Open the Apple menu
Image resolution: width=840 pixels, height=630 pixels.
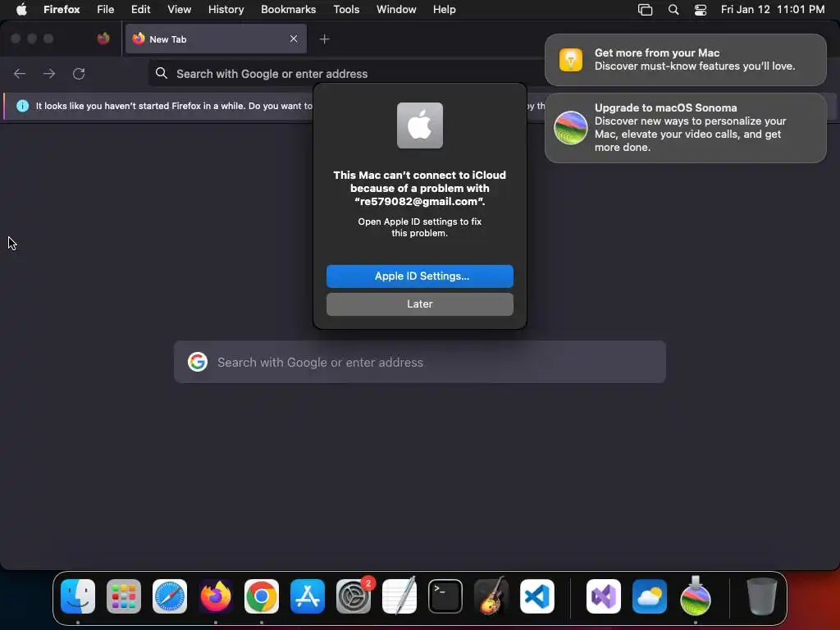coord(21,9)
